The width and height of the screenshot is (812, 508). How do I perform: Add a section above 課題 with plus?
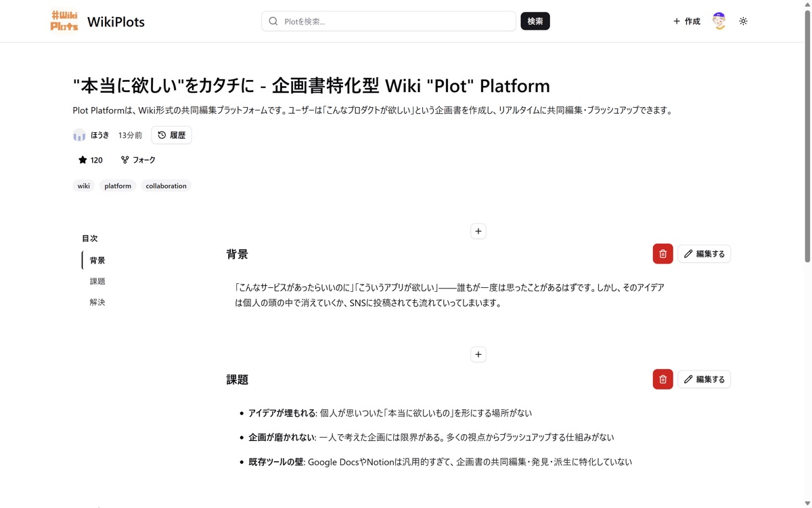(x=478, y=354)
